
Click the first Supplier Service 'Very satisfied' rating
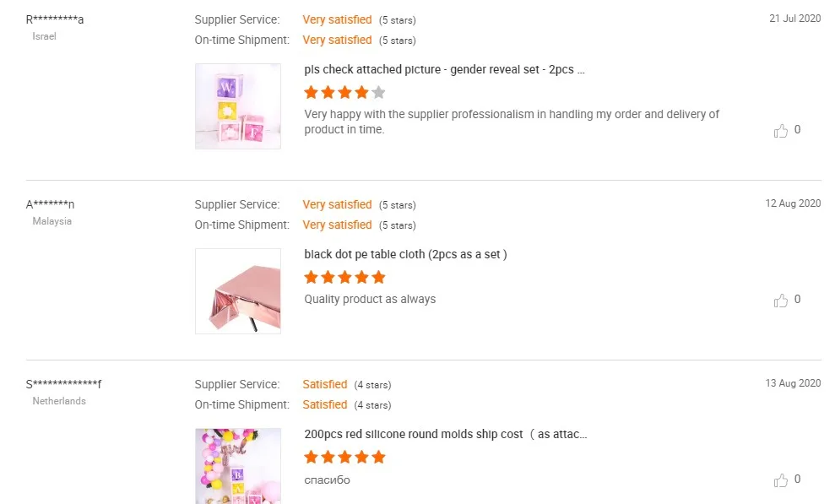[337, 19]
